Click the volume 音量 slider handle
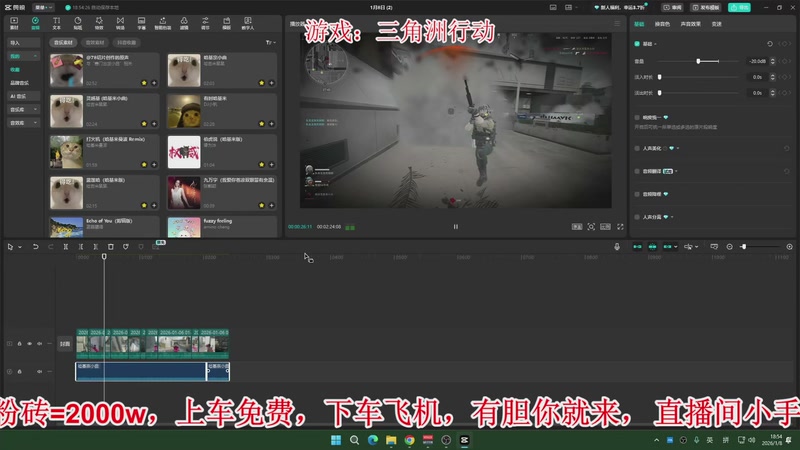This screenshot has width=800, height=450. click(x=698, y=61)
